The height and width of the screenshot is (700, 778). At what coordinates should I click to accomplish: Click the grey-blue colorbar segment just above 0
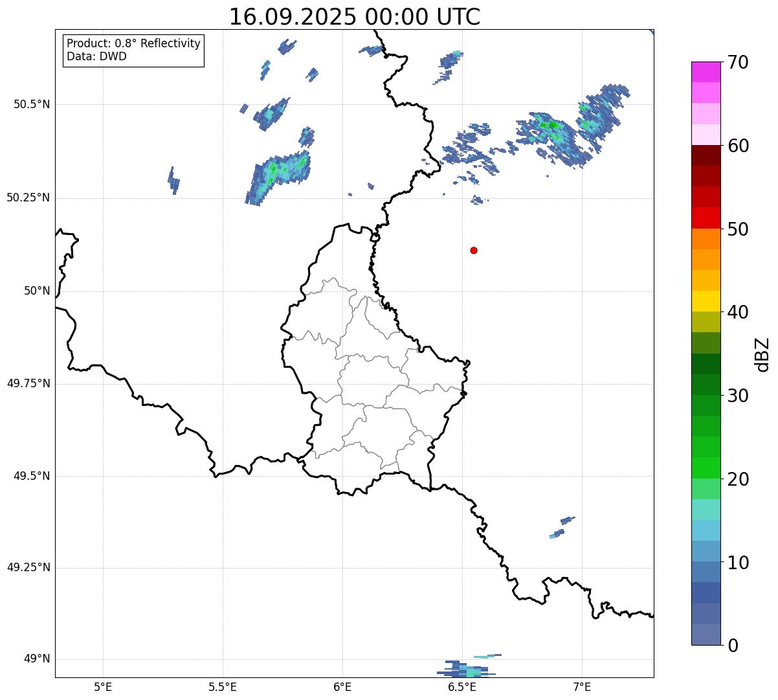(x=706, y=635)
